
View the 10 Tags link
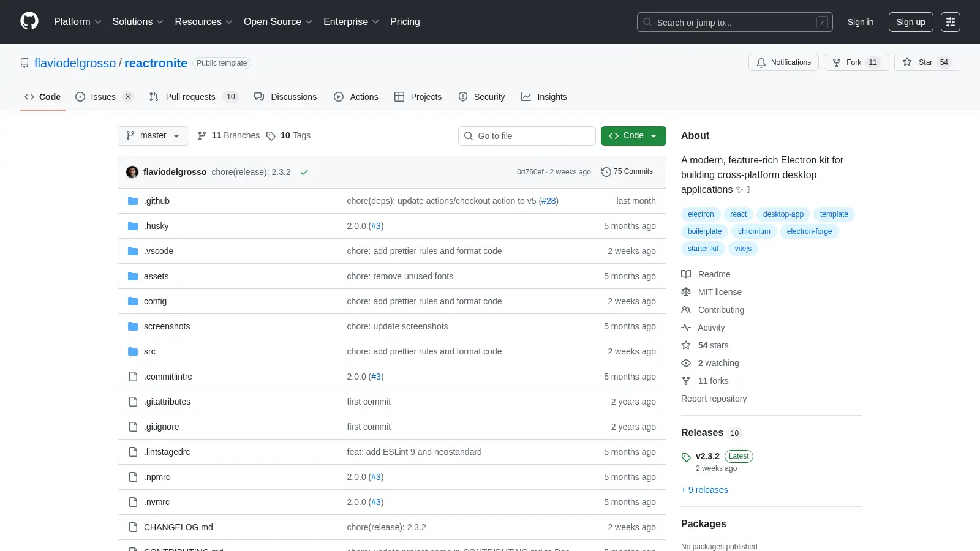(288, 136)
